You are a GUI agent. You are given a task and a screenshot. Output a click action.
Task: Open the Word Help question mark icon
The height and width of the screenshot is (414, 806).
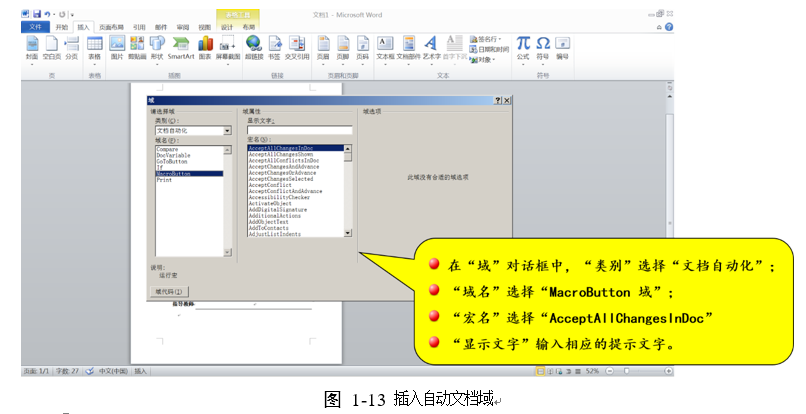click(669, 27)
